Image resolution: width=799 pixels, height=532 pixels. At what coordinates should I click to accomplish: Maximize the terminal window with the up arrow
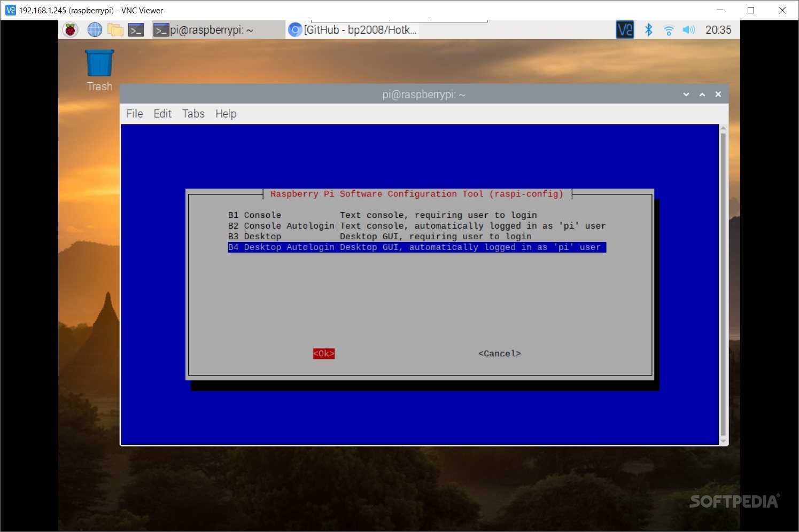pos(702,95)
